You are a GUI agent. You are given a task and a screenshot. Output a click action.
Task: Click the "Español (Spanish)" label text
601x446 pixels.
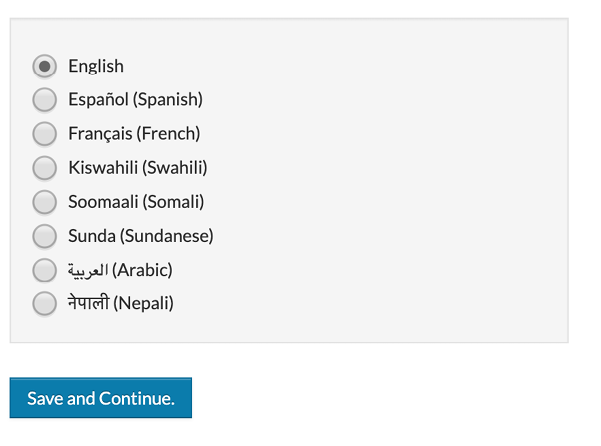(135, 100)
